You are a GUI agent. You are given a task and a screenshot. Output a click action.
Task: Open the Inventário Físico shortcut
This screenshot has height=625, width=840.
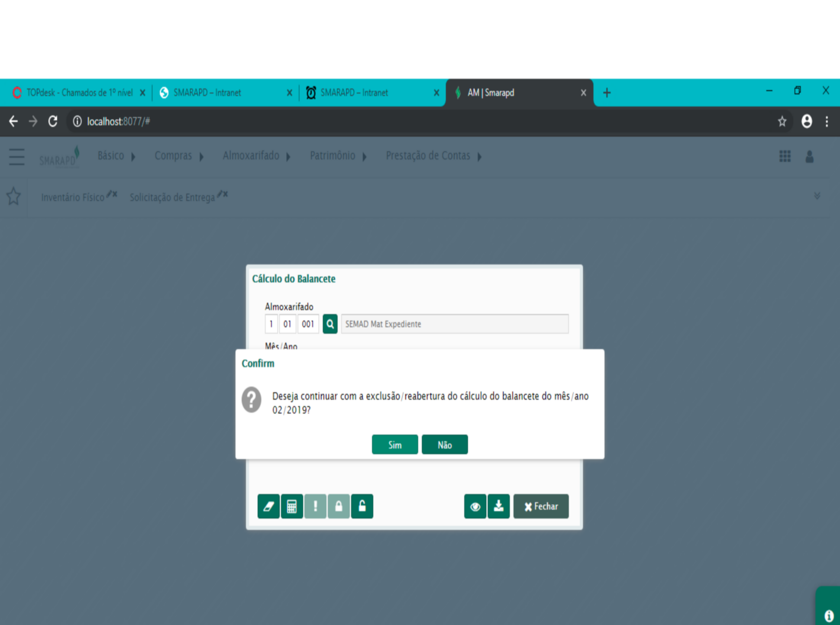coord(72,197)
